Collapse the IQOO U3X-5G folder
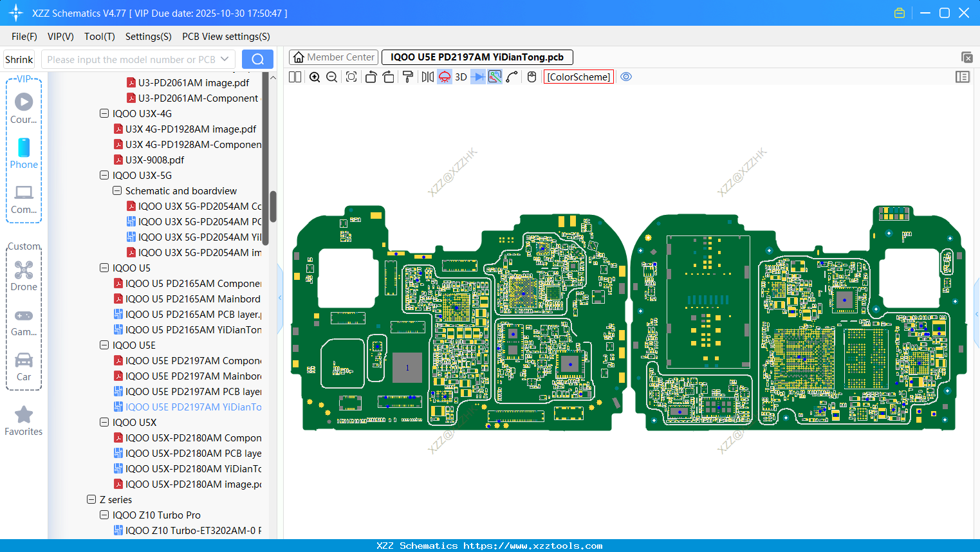Viewport: 980px width, 552px height. [x=104, y=175]
